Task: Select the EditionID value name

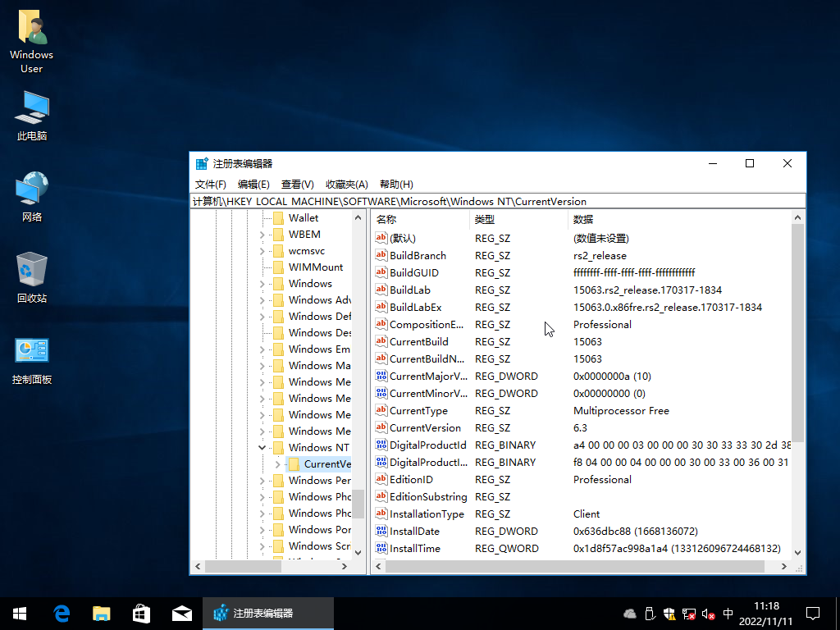Action: [411, 479]
